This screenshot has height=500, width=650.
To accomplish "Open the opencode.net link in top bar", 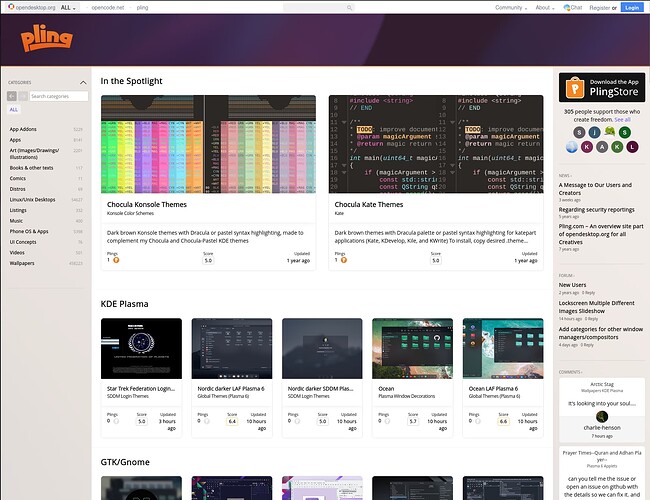I will coord(108,7).
